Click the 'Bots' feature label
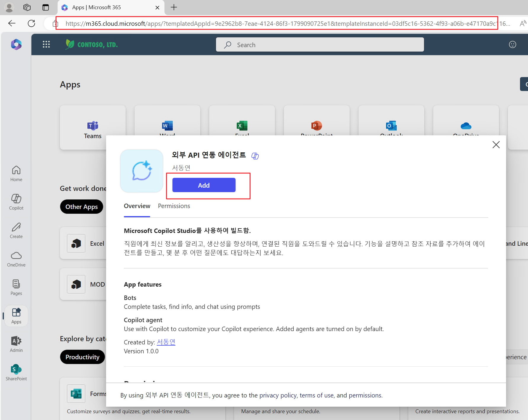This screenshot has height=420, width=528. 130,298
